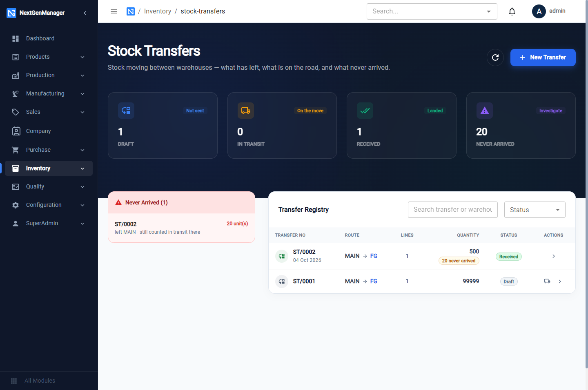
Task: Open the Status filter dropdown
Action: tap(535, 210)
